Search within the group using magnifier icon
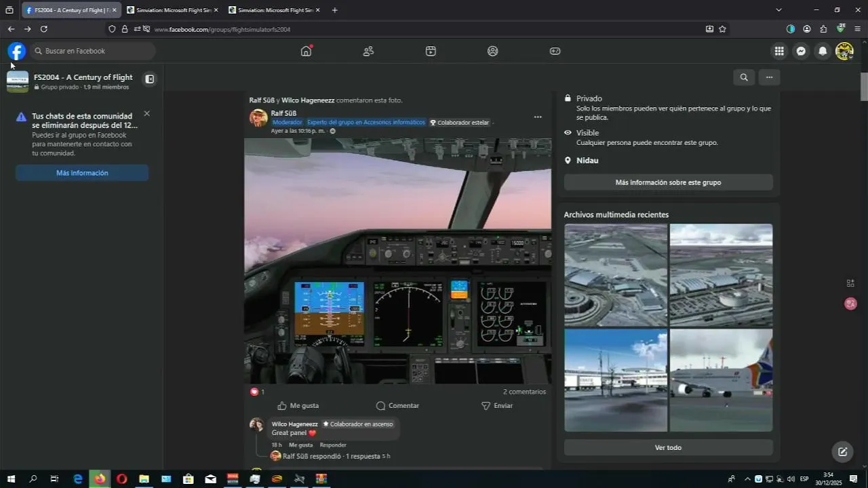The image size is (868, 488). [744, 77]
